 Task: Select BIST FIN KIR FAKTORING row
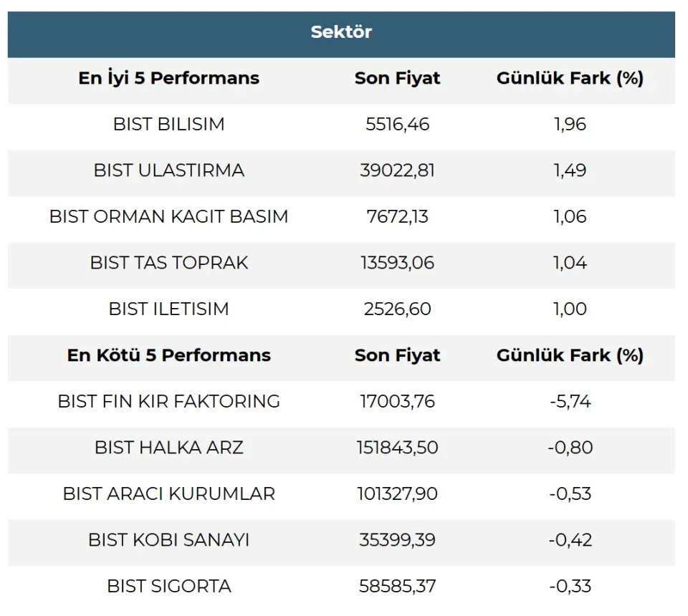tap(169, 401)
